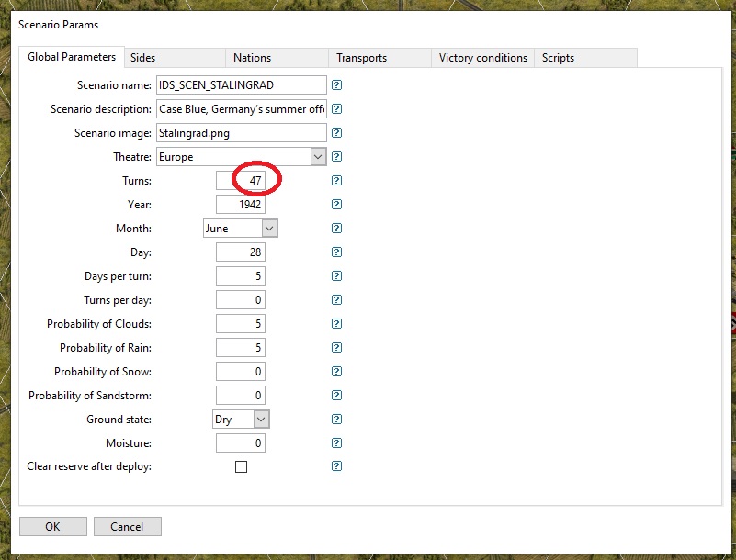The height and width of the screenshot is (560, 736).
Task: Open the Victory conditions tab
Action: tap(482, 58)
